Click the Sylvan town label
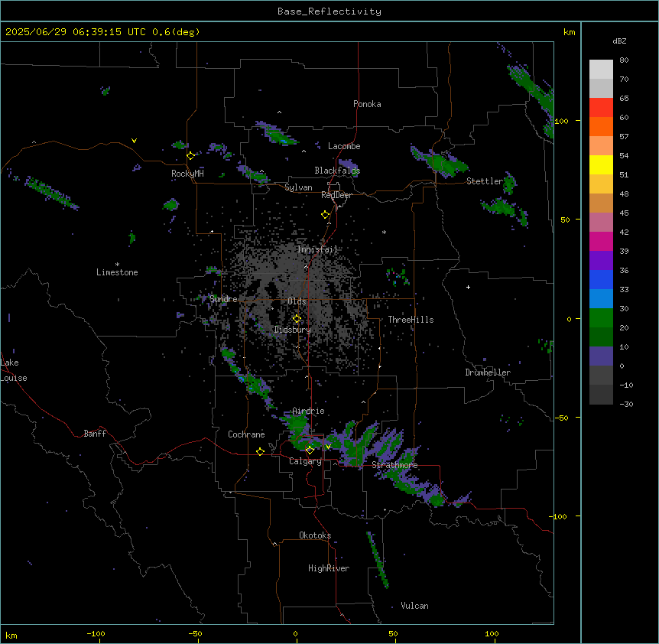Image resolution: width=659 pixels, height=644 pixels. point(298,187)
